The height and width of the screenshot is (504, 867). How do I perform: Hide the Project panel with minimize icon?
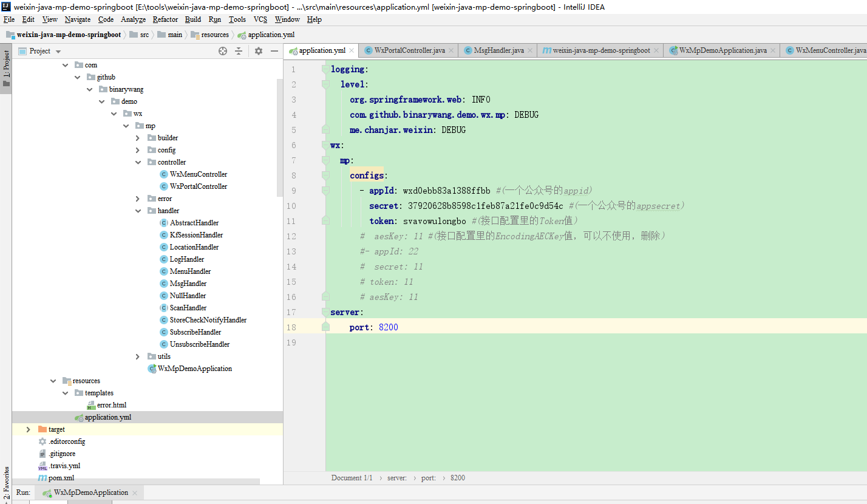(x=274, y=51)
